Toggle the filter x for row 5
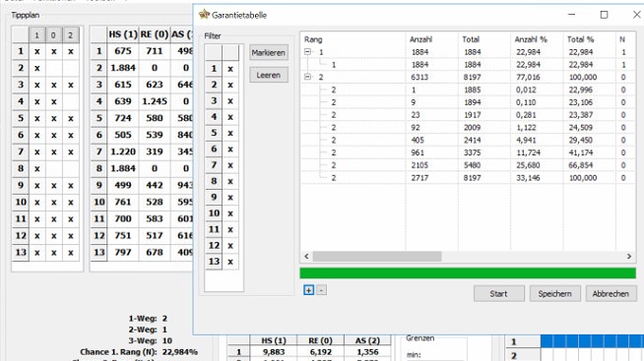Image resolution: width=644 pixels, height=361 pixels. (x=230, y=134)
